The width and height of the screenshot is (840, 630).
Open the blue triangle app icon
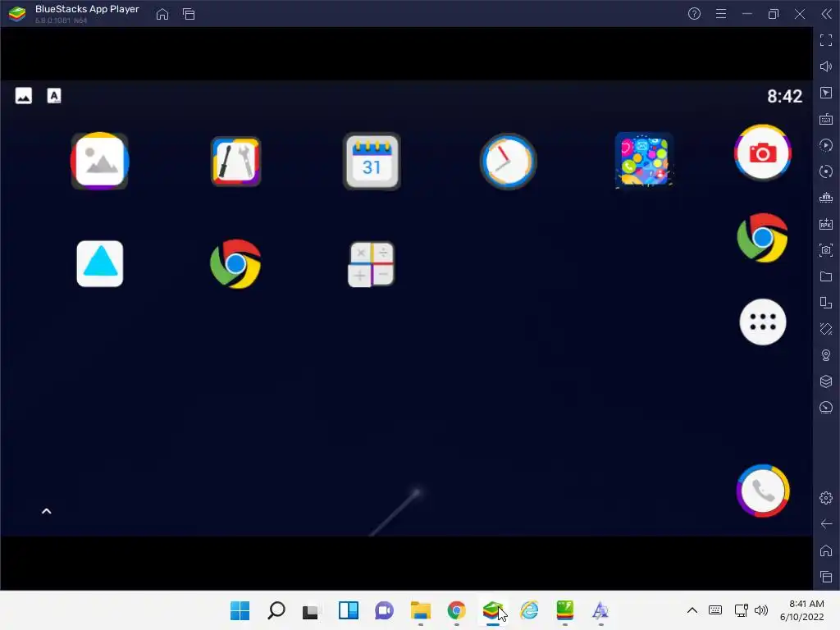tap(99, 263)
